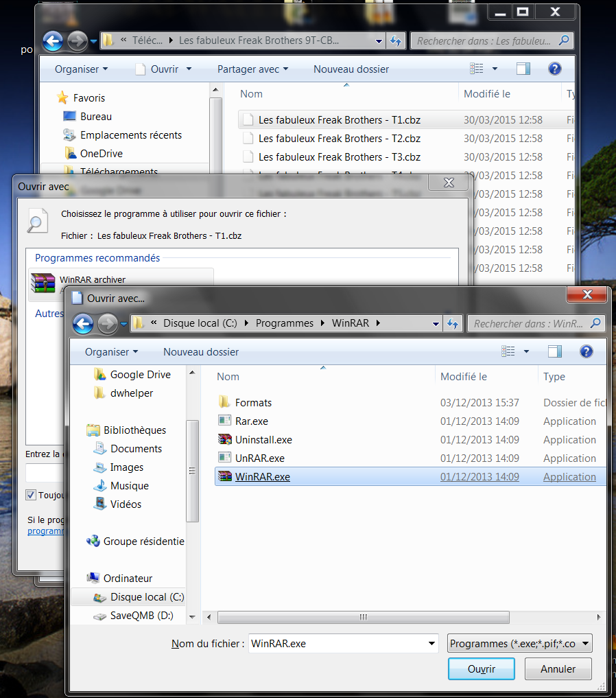This screenshot has width=616, height=698.
Task: Click the horizontal scrollbar of the file list
Action: [x=364, y=618]
